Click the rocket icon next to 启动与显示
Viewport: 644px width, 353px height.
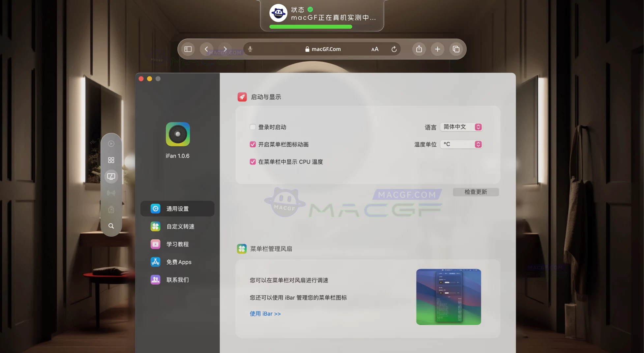point(242,97)
